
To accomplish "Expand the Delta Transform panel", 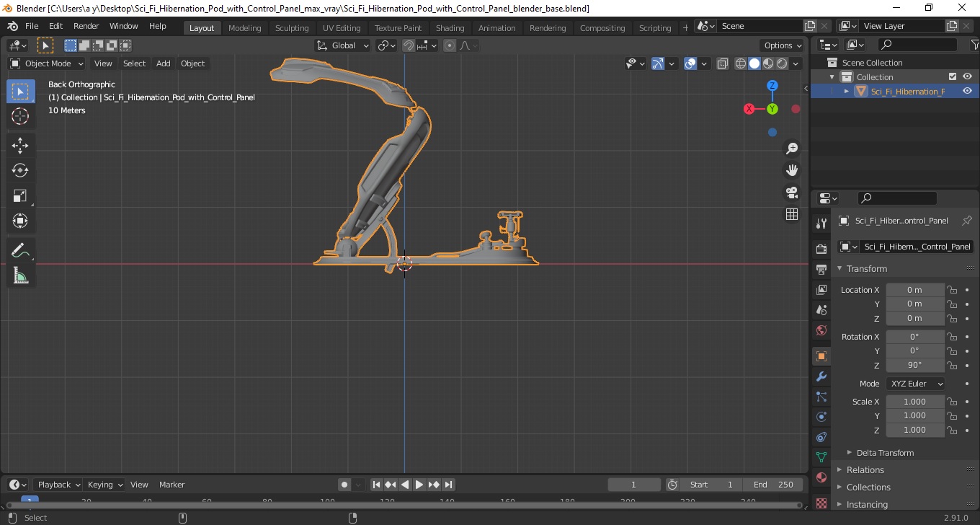I will click(x=885, y=453).
